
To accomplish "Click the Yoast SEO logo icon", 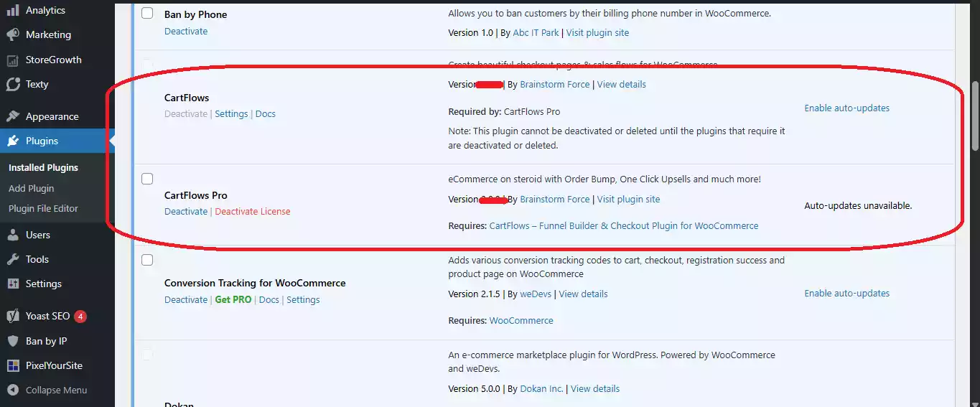I will tap(13, 316).
